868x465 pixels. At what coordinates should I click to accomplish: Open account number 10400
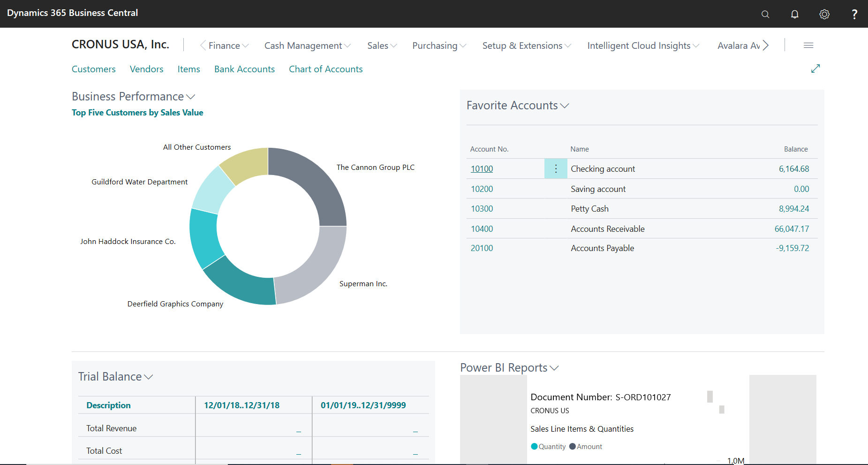pyautogui.click(x=482, y=229)
